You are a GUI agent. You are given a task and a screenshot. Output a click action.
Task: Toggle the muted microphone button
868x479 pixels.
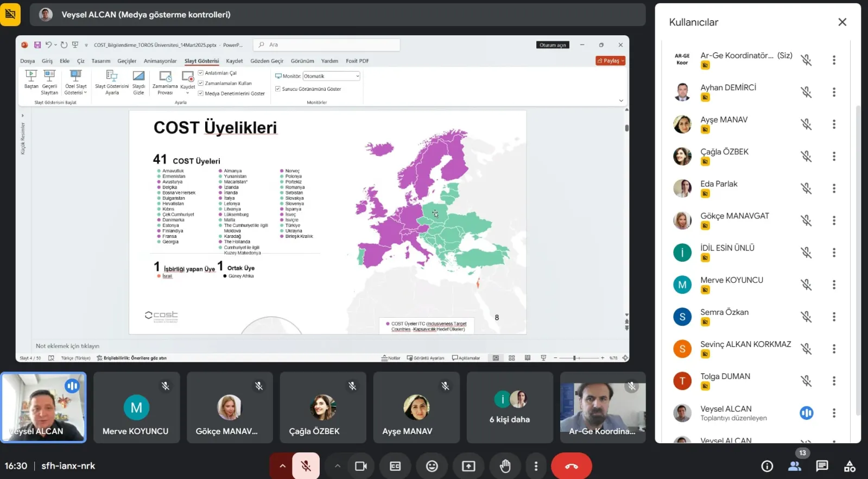coord(306,466)
